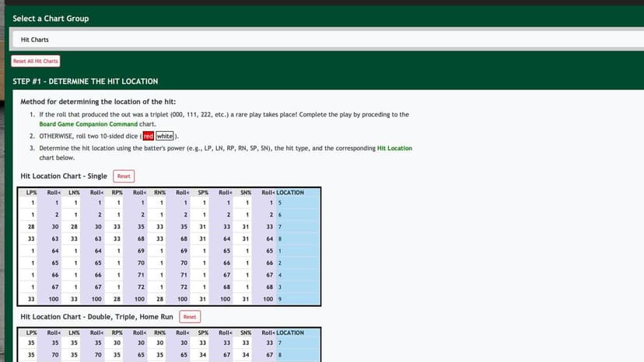
Task: Select the 'STEP #1 - DETERMINE THE HIT LOCATION' heading
Action: pyautogui.click(x=85, y=82)
